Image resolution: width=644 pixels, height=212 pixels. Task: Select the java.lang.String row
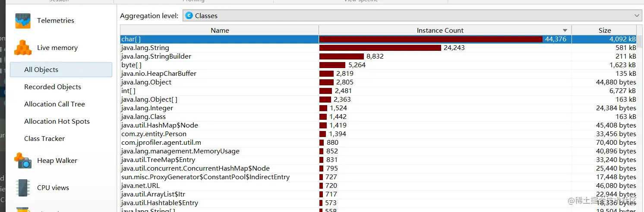[x=379, y=48]
